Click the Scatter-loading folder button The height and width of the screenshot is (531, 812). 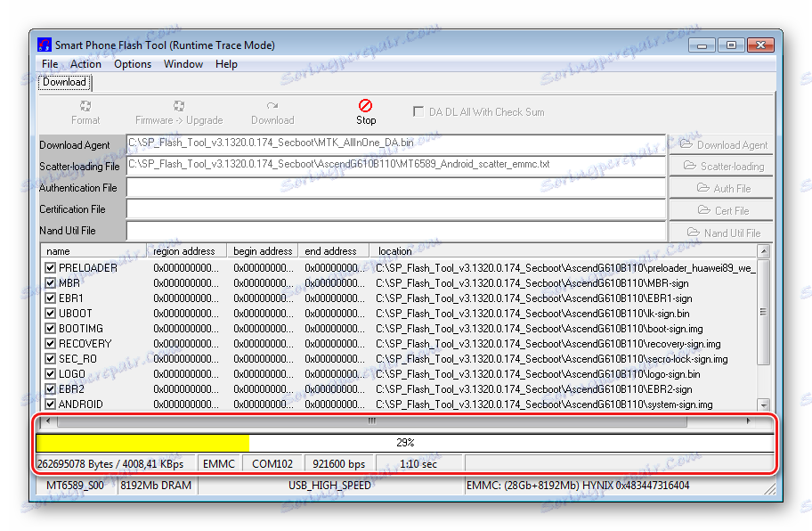722,167
